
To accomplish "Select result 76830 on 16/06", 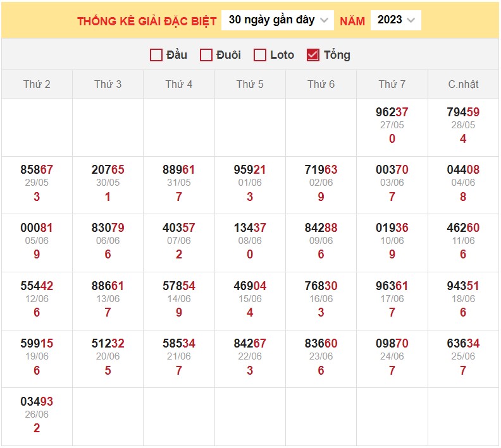I will [321, 286].
